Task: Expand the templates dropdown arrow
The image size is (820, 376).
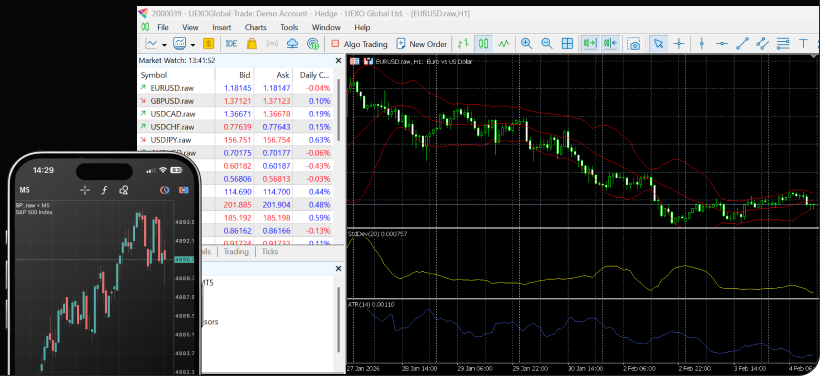Action: coord(193,44)
